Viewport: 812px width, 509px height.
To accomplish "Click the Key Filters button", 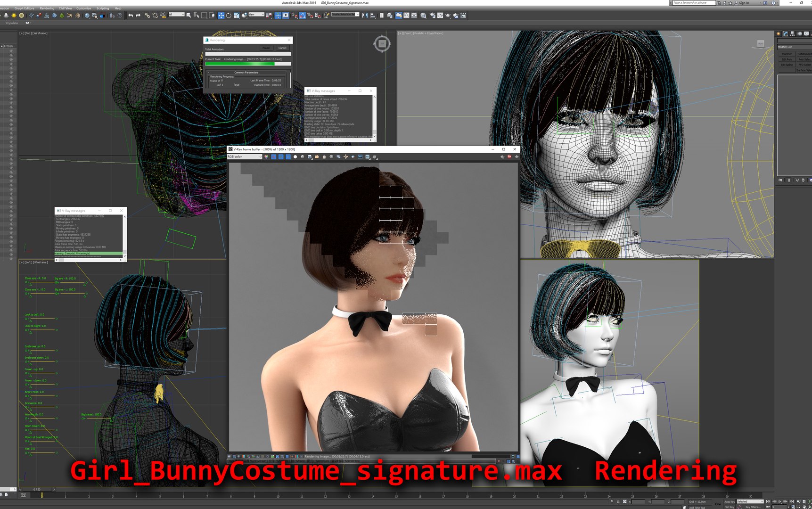I will coord(753,507).
